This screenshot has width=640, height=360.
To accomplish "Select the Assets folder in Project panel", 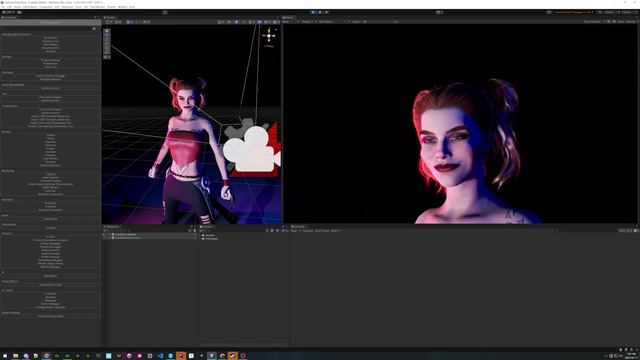I will (x=209, y=235).
